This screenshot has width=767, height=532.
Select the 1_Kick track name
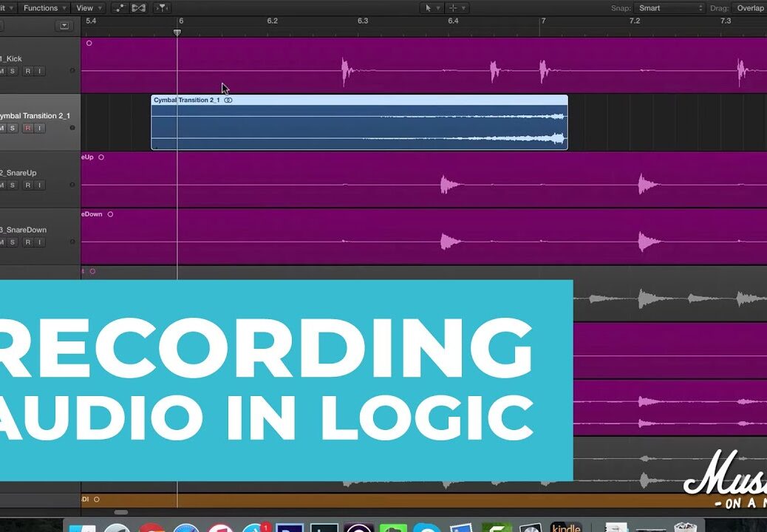[11, 58]
